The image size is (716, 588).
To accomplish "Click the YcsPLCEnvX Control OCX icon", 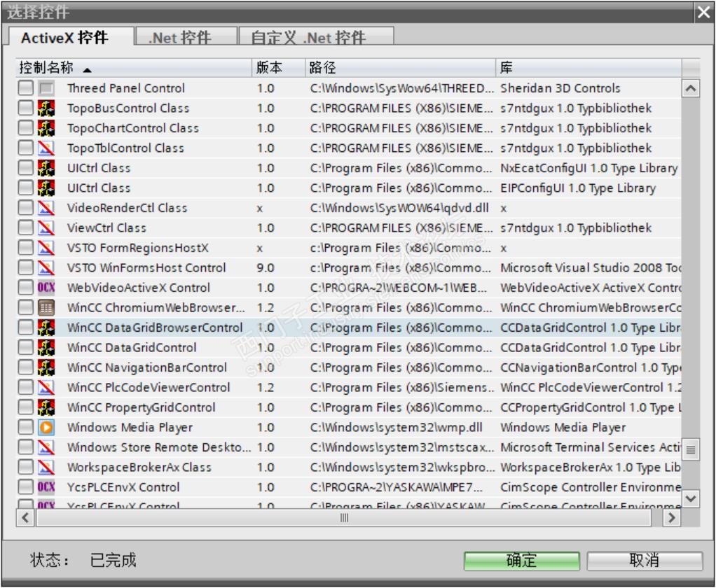I will 46,487.
